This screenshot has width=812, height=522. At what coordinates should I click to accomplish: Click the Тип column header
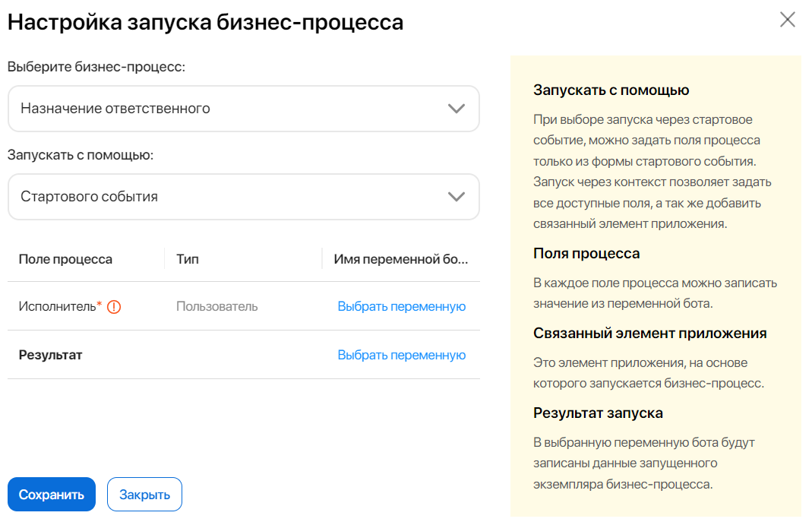pos(188,259)
